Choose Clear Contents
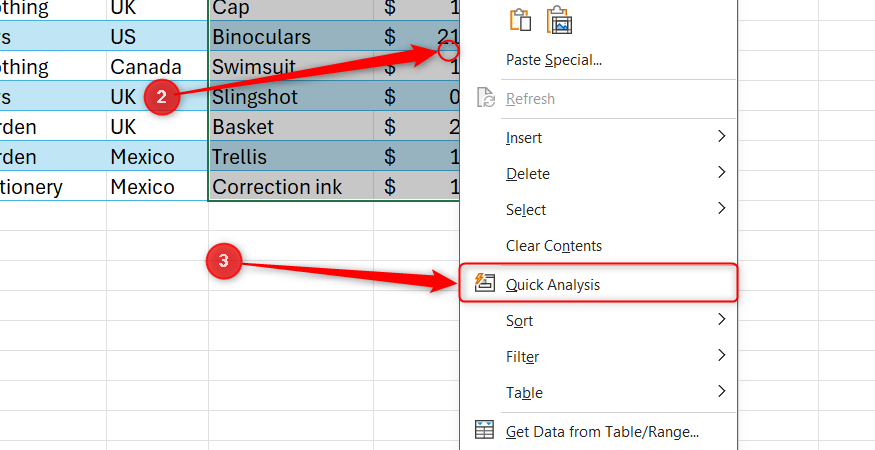The width and height of the screenshot is (875, 450). pos(598,246)
